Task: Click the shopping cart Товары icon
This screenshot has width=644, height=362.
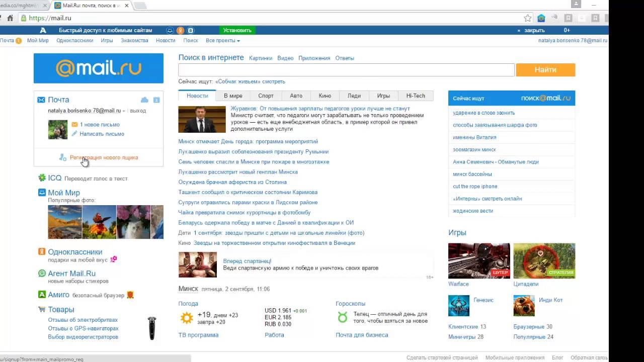Action: coord(42,309)
